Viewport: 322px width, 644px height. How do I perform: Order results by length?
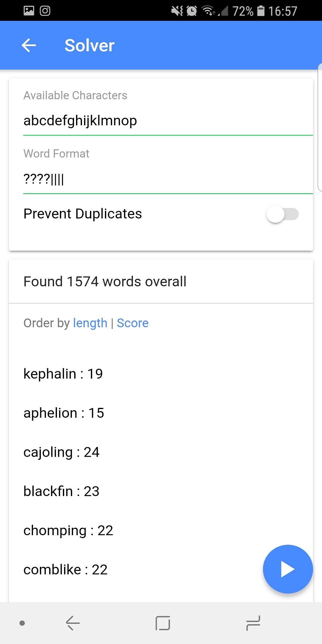(90, 323)
